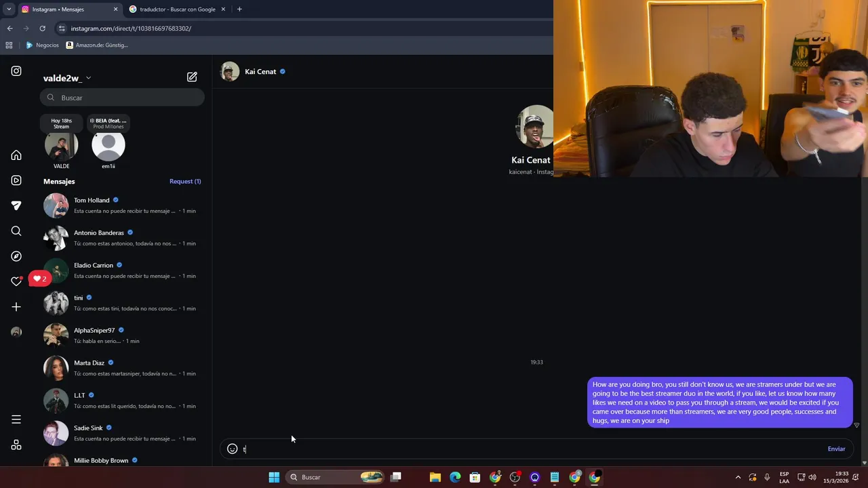Open own profile avatar in sidebar
The width and height of the screenshot is (868, 488).
[16, 332]
